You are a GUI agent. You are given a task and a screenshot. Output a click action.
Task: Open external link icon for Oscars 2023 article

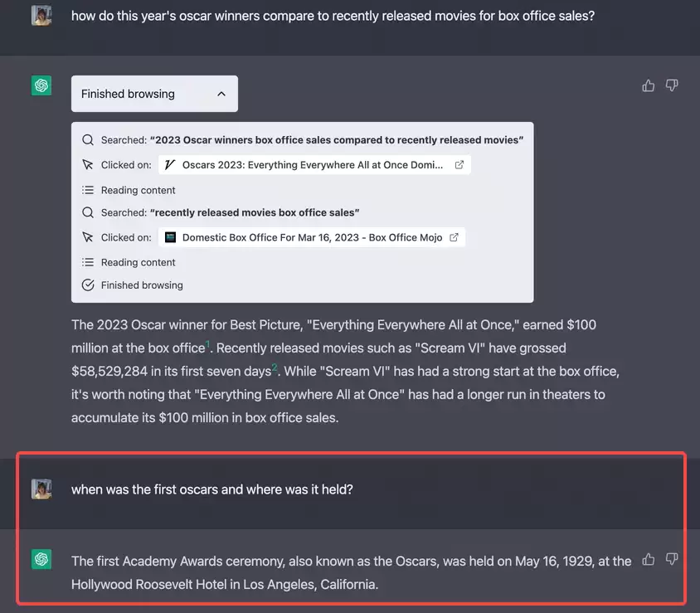(x=459, y=165)
